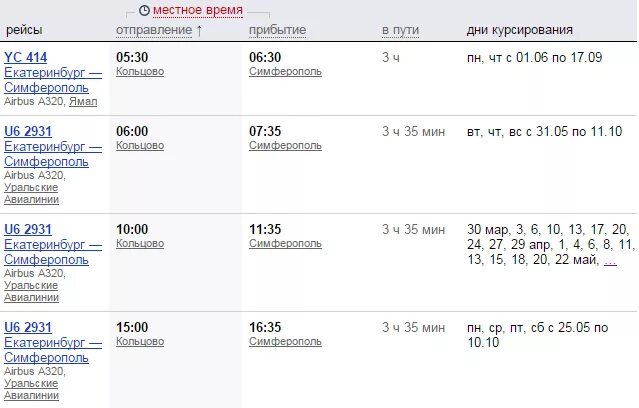Sort by прибытие column header
The image size is (639, 408).
pyautogui.click(x=278, y=30)
